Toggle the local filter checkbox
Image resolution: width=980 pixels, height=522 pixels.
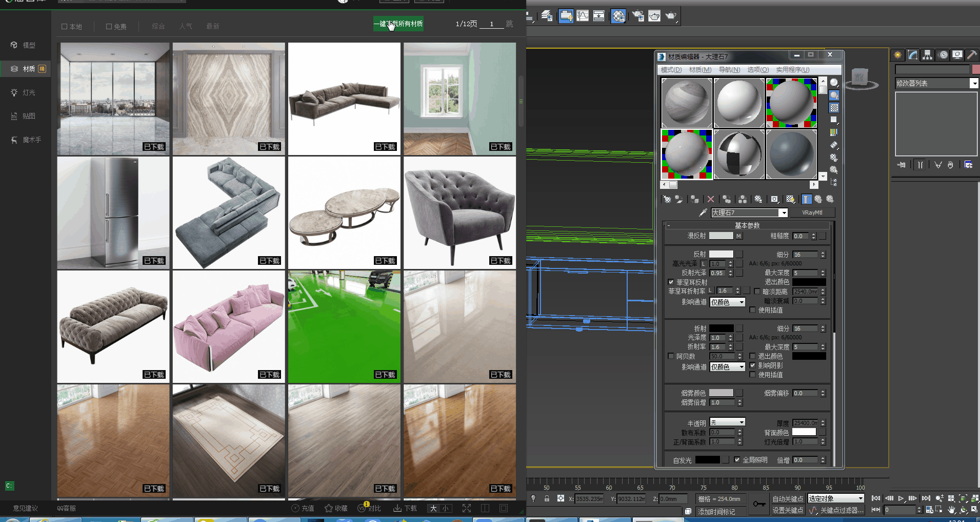click(65, 27)
